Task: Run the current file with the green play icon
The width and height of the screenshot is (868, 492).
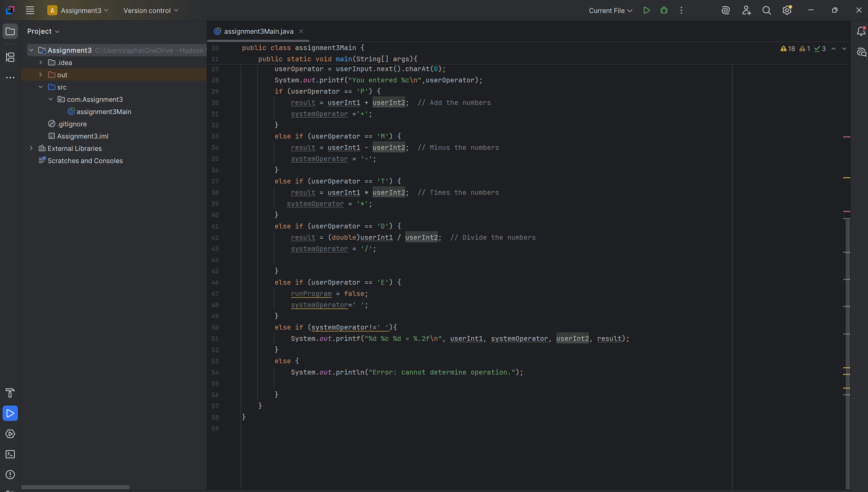Action: tap(646, 11)
